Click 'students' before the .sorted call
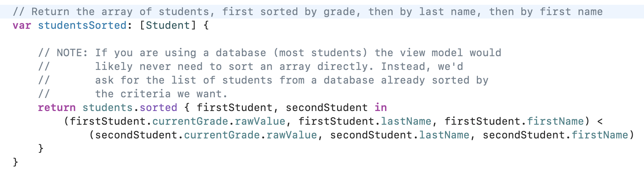 click(x=107, y=108)
